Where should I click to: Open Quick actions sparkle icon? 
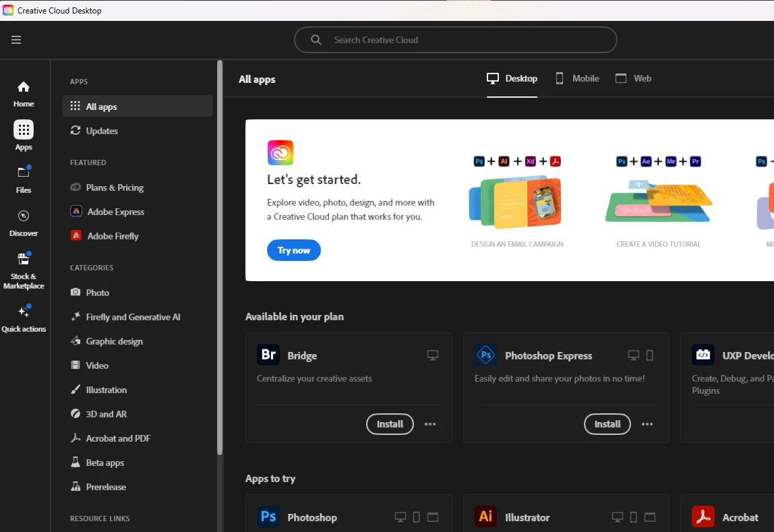[23, 312]
